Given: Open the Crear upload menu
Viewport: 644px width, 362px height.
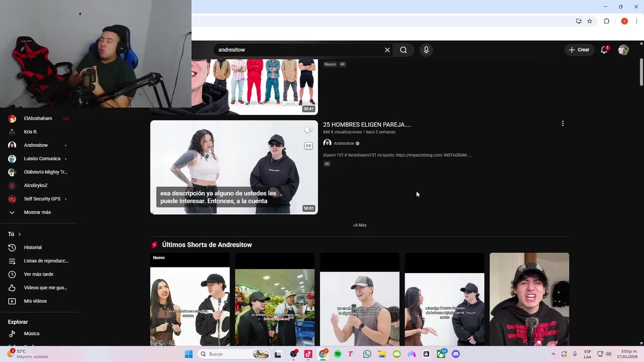Looking at the screenshot, I should [579, 50].
